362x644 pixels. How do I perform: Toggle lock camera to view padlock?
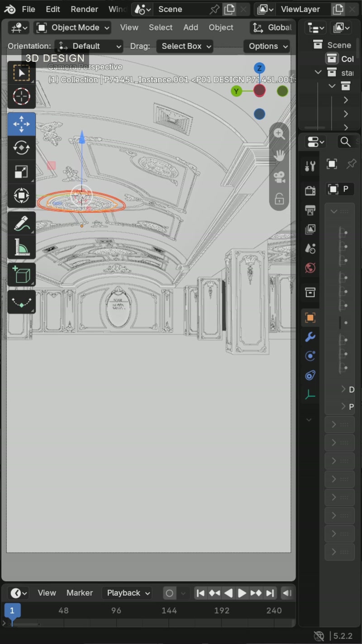click(x=279, y=199)
